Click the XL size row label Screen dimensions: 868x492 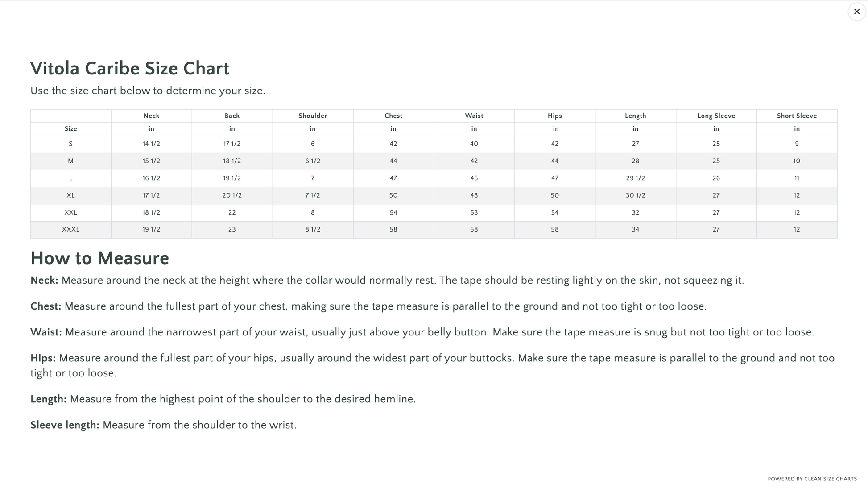(x=70, y=195)
